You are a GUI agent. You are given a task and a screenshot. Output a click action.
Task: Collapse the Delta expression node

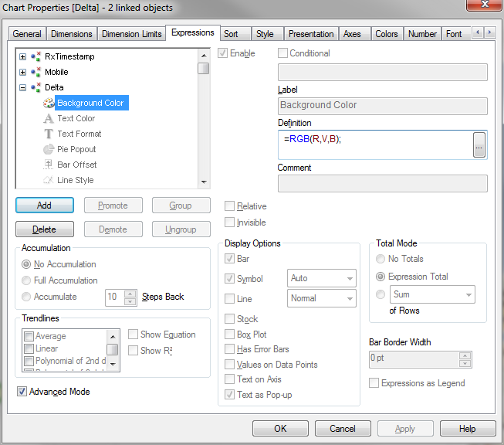pos(22,87)
